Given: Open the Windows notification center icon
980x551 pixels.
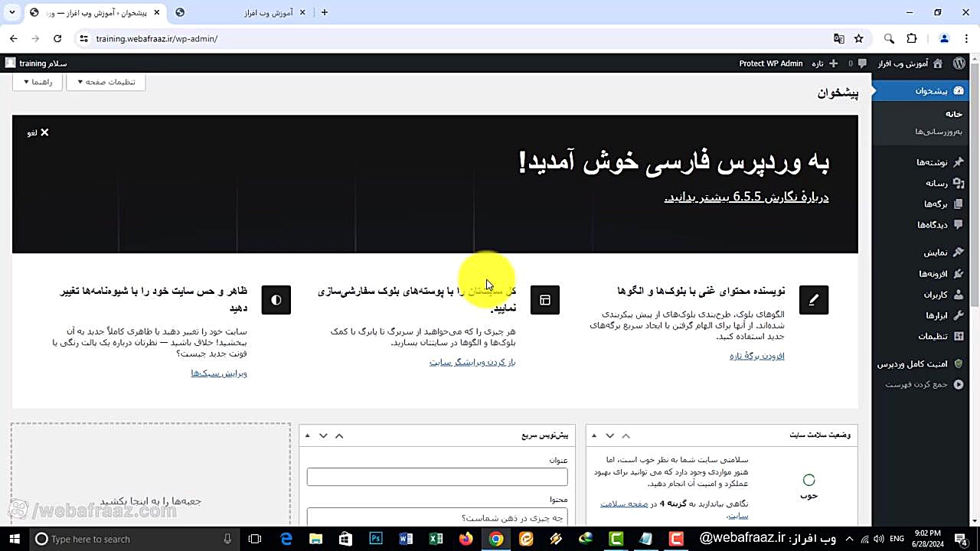Looking at the screenshot, I should click(960, 539).
